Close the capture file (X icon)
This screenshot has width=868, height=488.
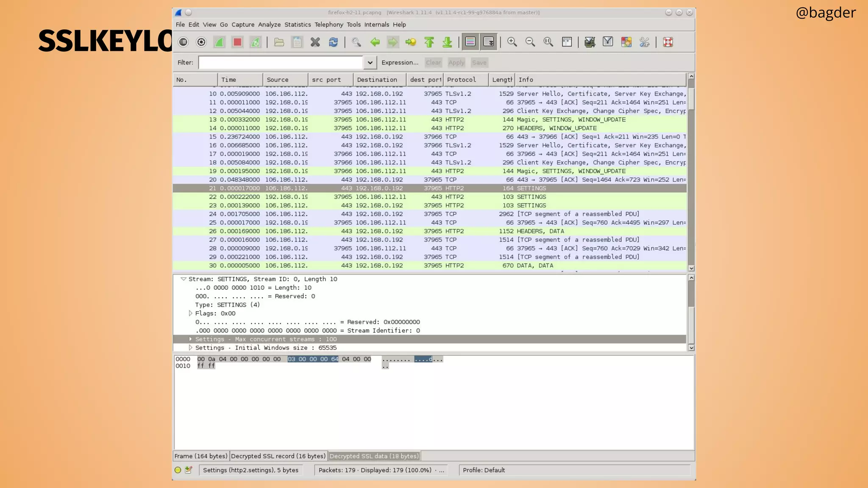coord(315,42)
